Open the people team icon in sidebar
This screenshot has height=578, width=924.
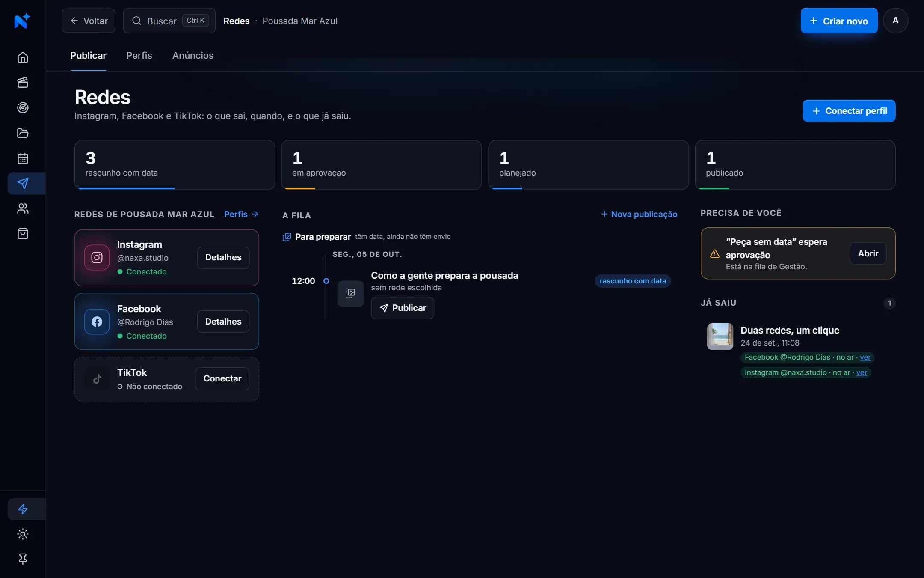pyautogui.click(x=23, y=209)
